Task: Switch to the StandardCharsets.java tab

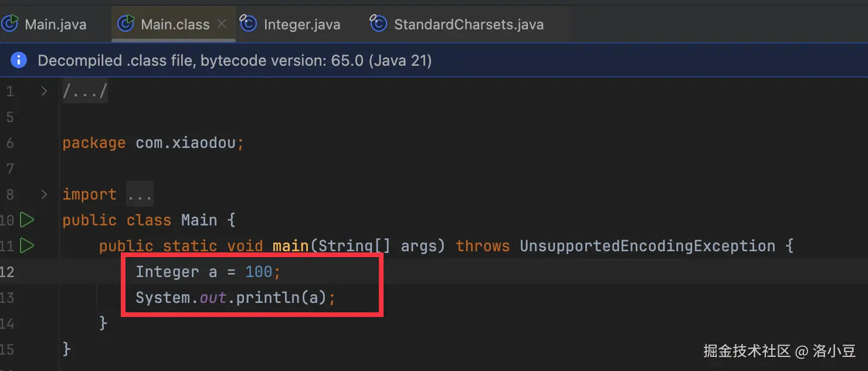Action: (x=469, y=25)
